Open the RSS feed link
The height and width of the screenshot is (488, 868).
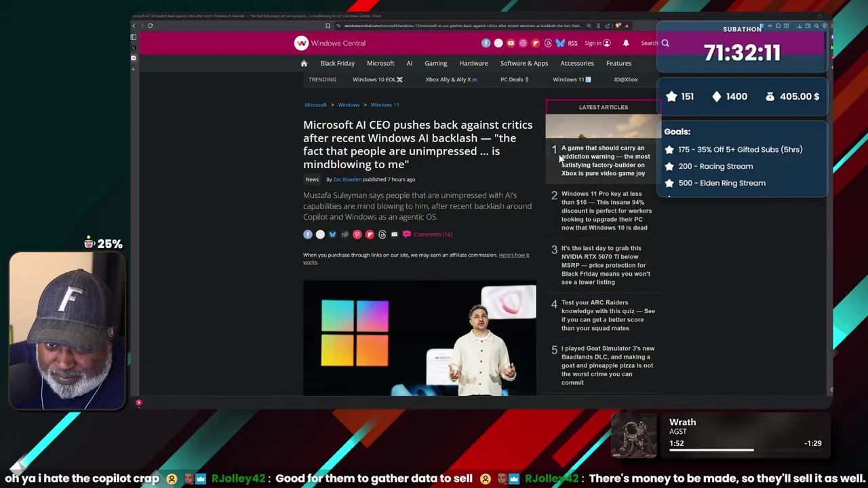tap(572, 43)
